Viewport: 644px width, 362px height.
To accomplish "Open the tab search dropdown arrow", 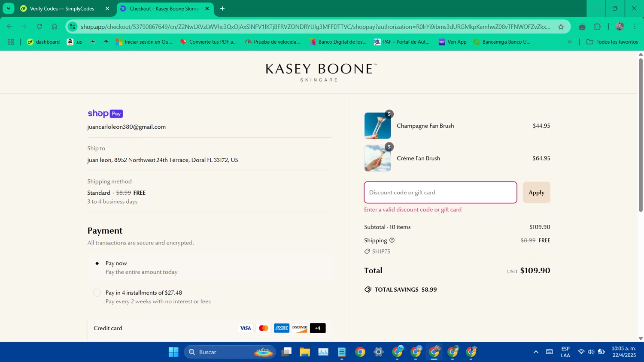I will pyautogui.click(x=9, y=9).
